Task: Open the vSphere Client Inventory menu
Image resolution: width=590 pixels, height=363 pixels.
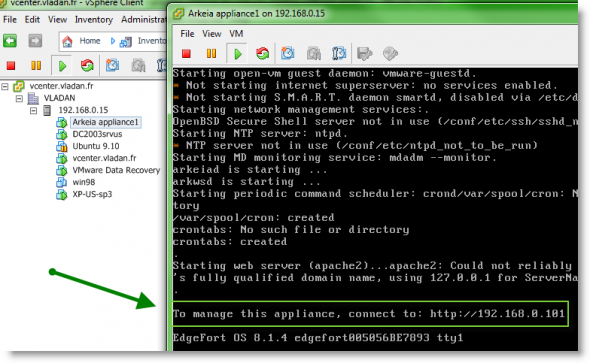Action: 94,20
